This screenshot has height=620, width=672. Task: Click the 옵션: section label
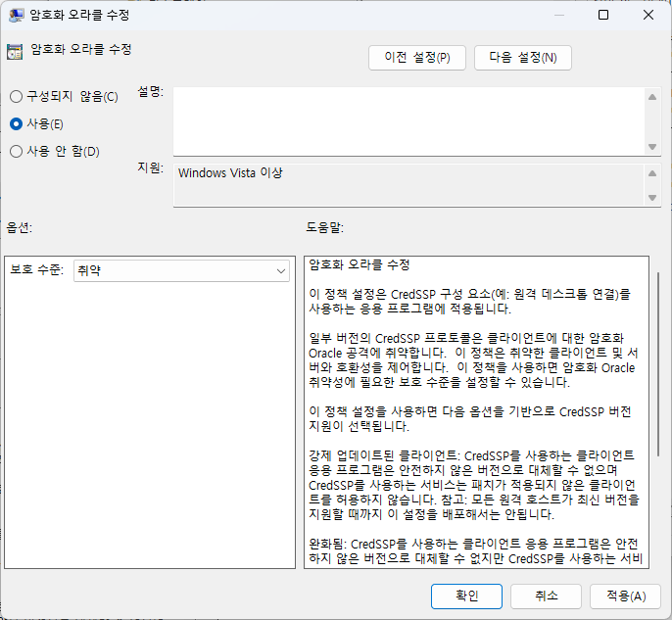point(19,227)
